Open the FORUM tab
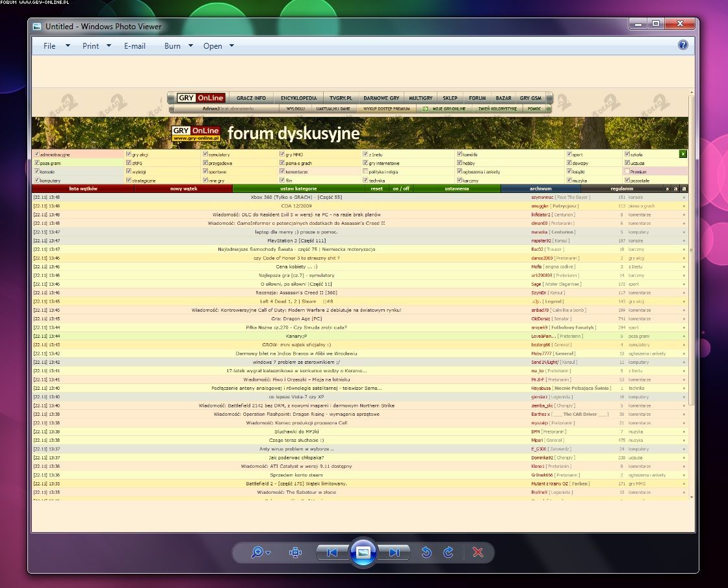The width and height of the screenshot is (728, 588). point(477,98)
